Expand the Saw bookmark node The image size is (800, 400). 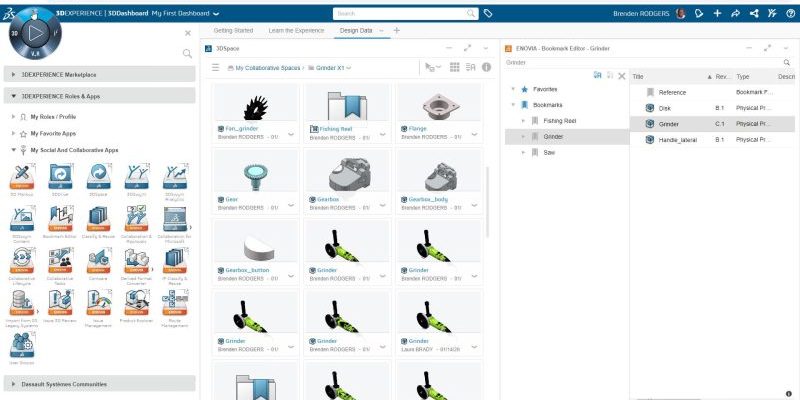[523, 153]
